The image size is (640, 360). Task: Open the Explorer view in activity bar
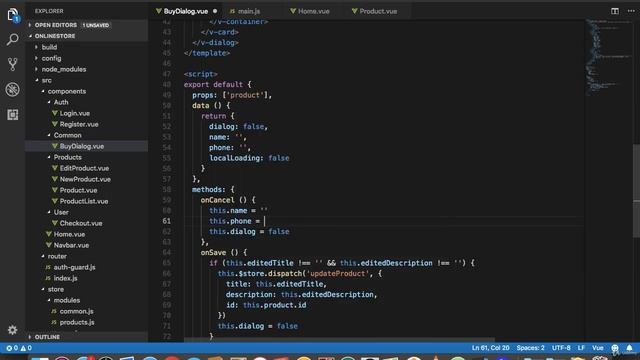coord(13,15)
